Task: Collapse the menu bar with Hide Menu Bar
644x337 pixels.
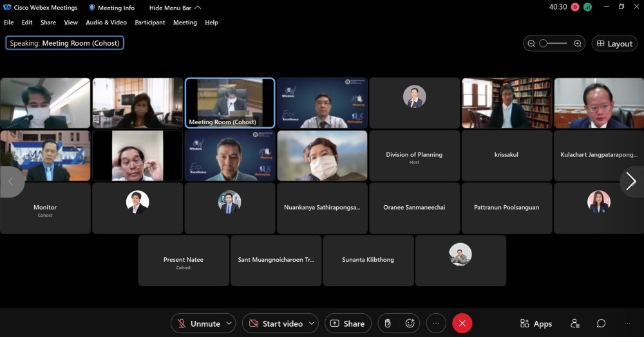Action: tap(175, 8)
